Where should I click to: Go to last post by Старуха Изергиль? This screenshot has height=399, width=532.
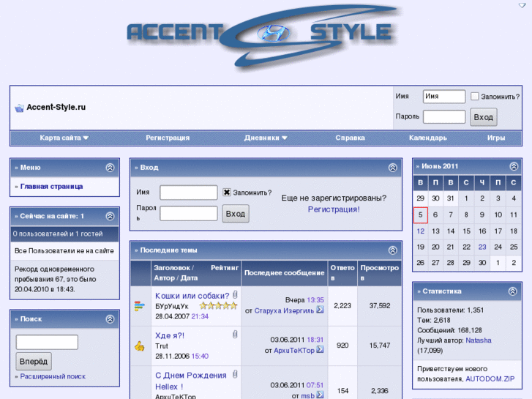point(320,310)
